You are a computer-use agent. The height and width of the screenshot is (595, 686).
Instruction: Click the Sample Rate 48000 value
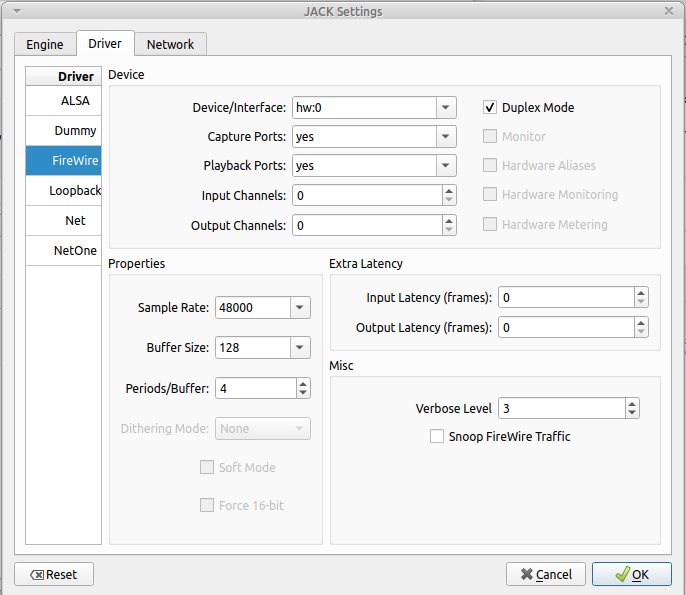pyautogui.click(x=253, y=308)
